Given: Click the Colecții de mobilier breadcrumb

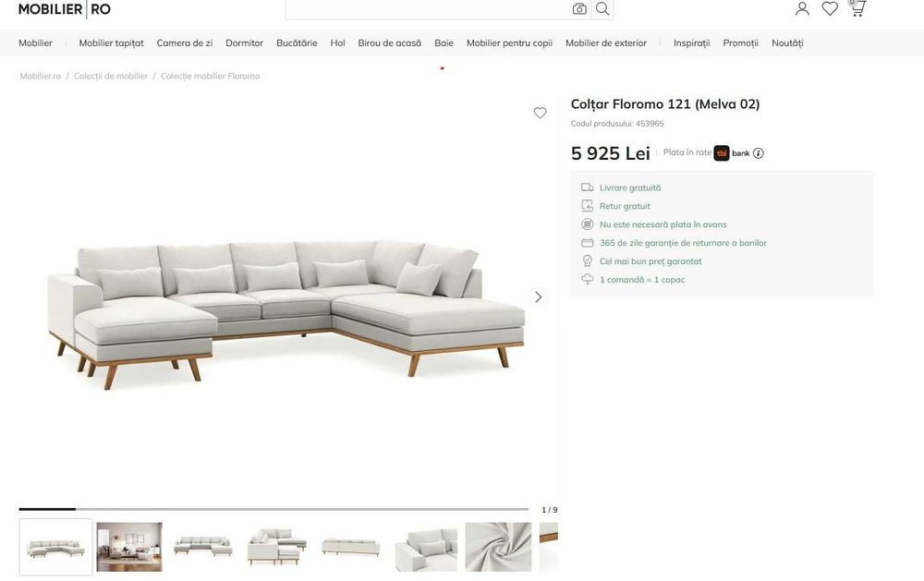Looking at the screenshot, I should [111, 76].
